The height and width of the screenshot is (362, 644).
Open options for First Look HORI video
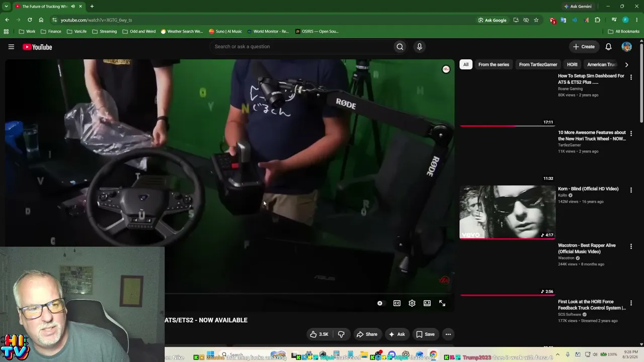click(631, 303)
